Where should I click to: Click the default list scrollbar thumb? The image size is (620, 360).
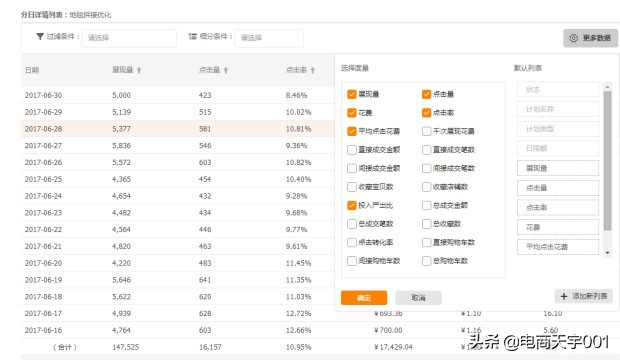tap(607, 161)
